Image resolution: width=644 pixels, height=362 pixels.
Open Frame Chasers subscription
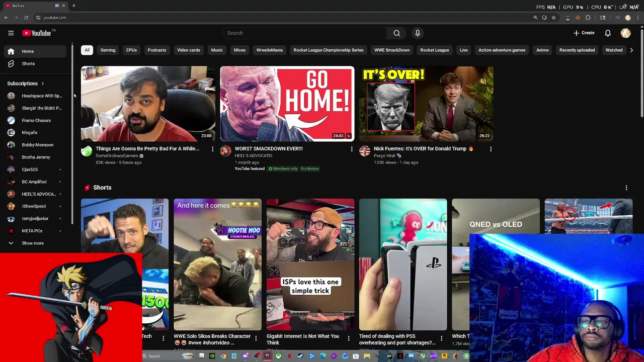pyautogui.click(x=35, y=120)
